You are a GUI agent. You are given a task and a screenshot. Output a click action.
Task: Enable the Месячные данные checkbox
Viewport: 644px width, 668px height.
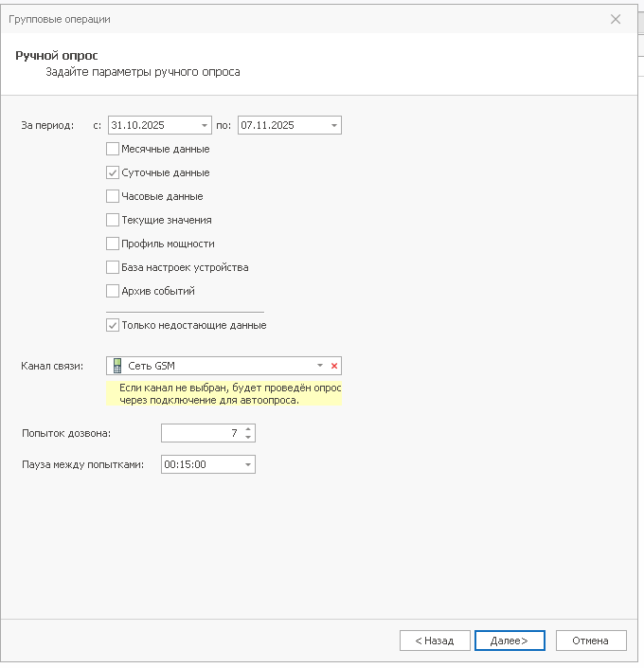tap(113, 149)
